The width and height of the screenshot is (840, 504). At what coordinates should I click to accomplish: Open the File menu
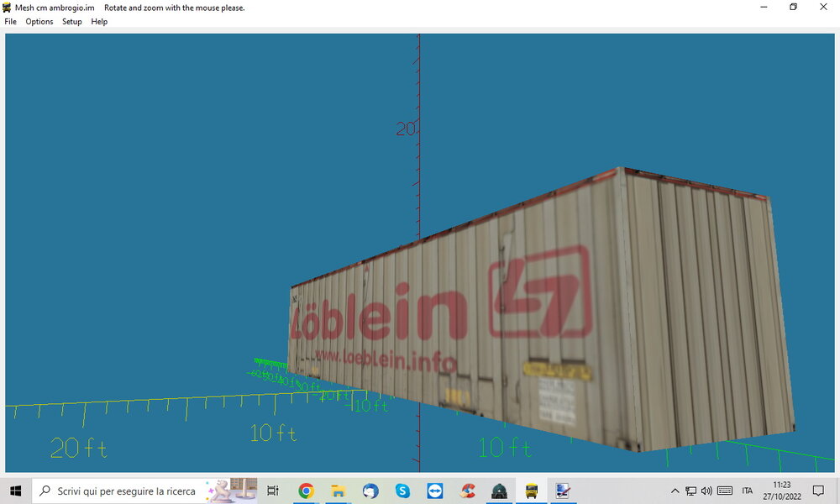tap(11, 22)
